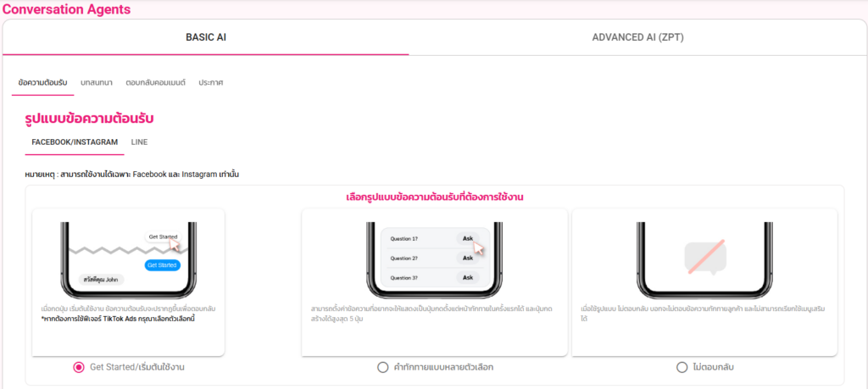Viewport: 868px width, 389px height.
Task: Open the ตอบกลับคอมเมนต์ sub-tab
Action: click(x=155, y=82)
